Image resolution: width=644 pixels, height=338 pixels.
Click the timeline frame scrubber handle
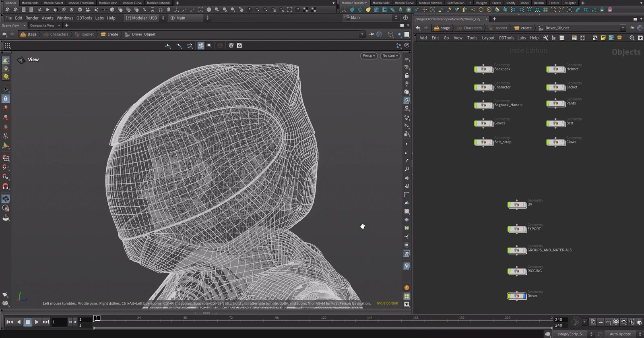tap(97, 318)
